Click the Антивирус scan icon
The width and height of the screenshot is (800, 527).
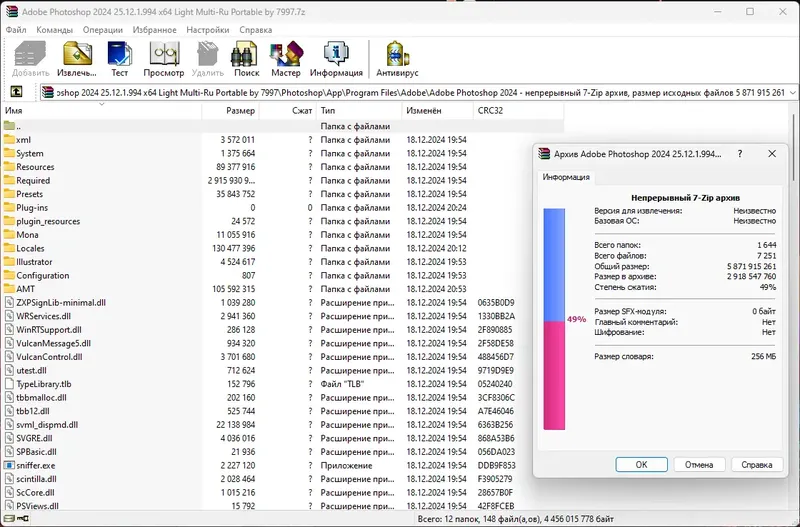coord(397,54)
